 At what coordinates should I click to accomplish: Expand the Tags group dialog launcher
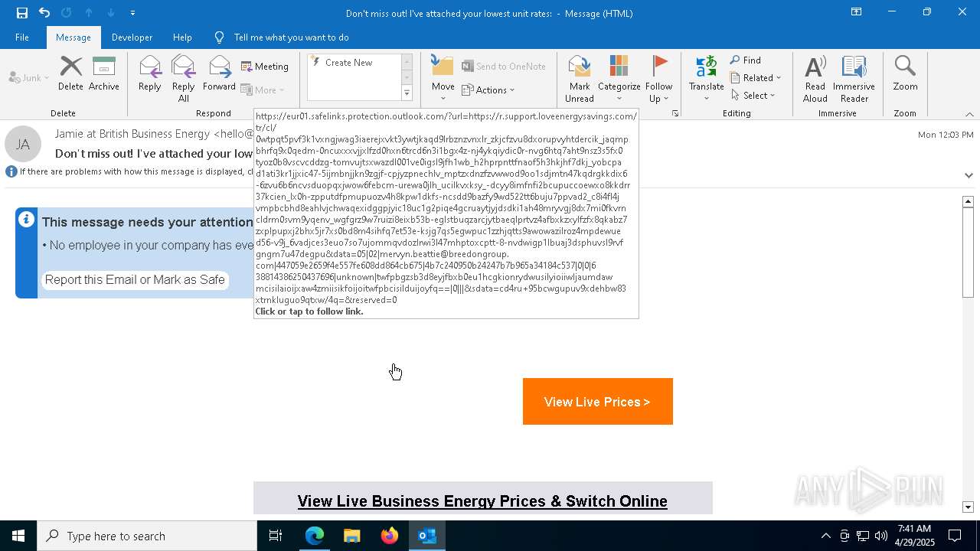click(675, 113)
